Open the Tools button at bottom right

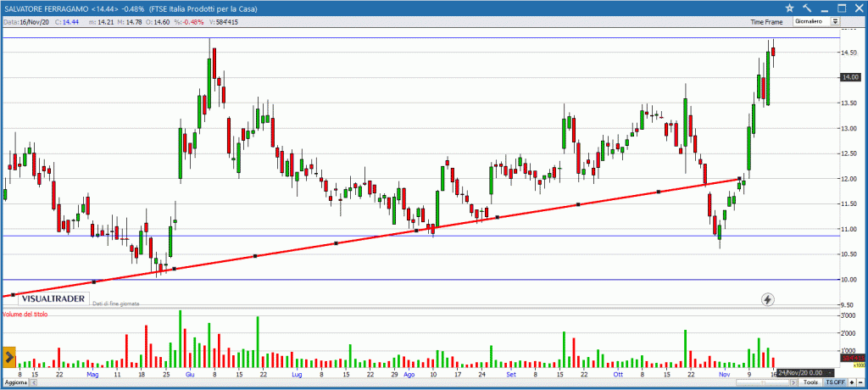pyautogui.click(x=810, y=382)
